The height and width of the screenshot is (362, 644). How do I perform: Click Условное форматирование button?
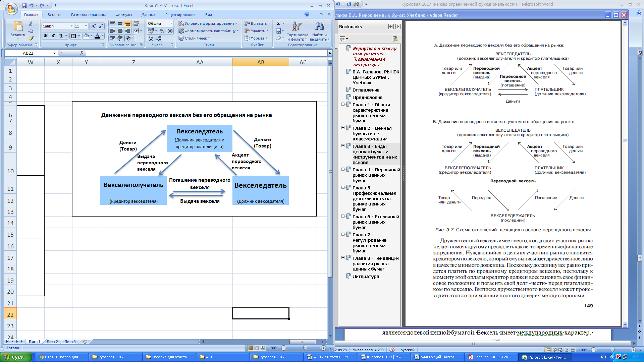coord(208,23)
